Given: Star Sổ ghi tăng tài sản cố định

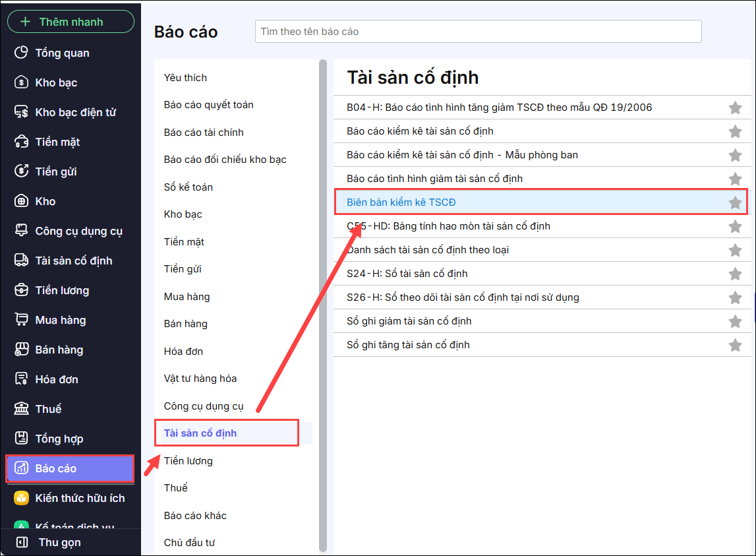Looking at the screenshot, I should (735, 345).
